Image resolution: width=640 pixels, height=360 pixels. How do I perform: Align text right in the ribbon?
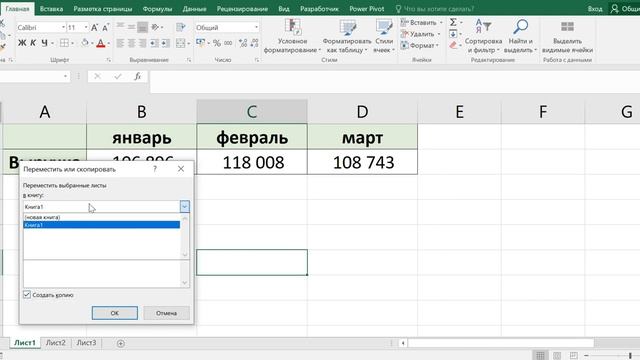click(x=142, y=43)
